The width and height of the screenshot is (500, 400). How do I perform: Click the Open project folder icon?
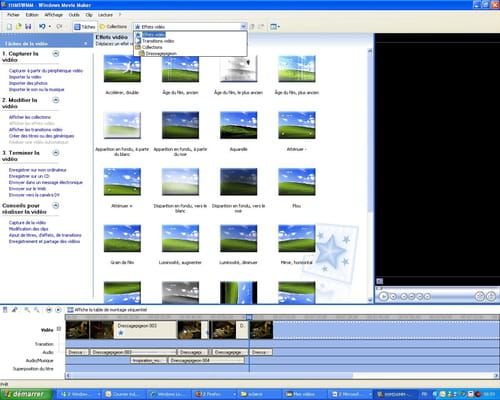(x=19, y=26)
